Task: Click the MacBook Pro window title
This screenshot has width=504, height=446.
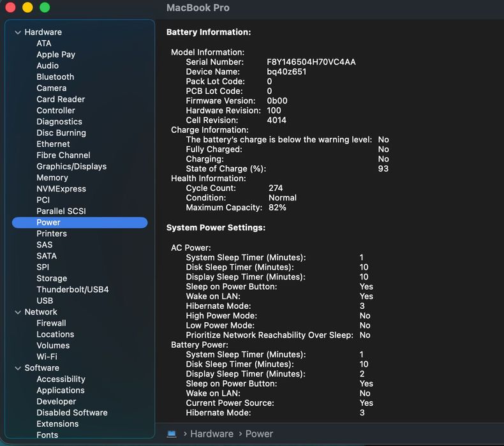Action: point(198,8)
